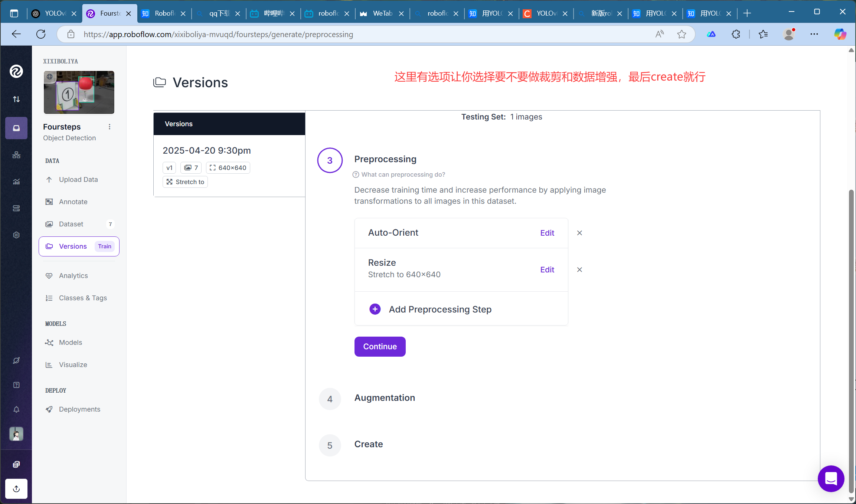Viewport: 856px width, 504px height.
Task: Click the notifications bell icon in sidebar
Action: point(16,409)
